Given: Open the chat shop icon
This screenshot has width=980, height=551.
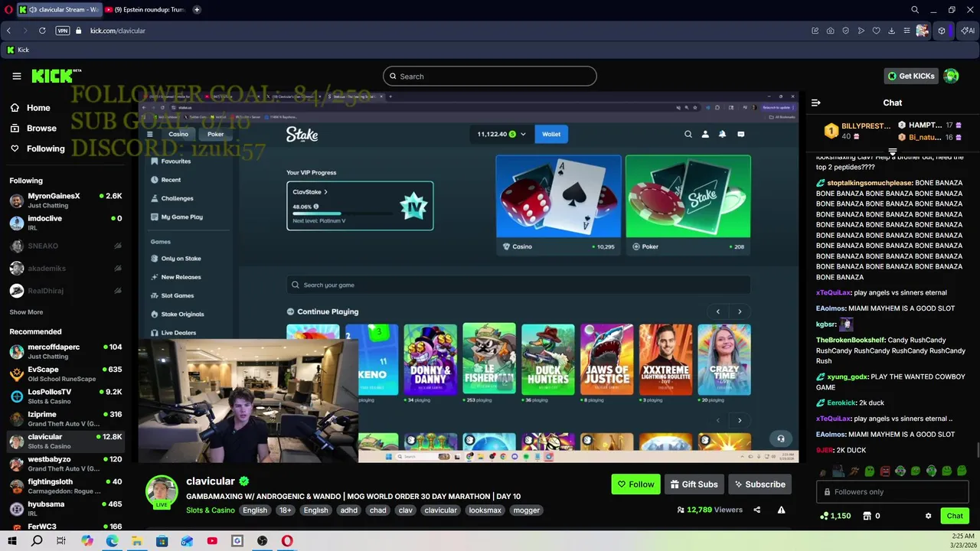Looking at the screenshot, I should pos(867,516).
